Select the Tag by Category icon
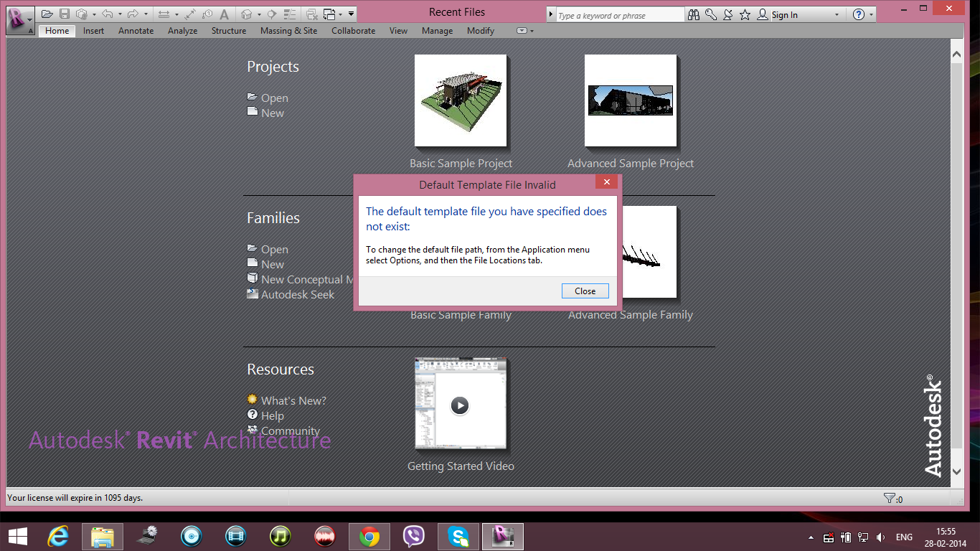 (207, 14)
